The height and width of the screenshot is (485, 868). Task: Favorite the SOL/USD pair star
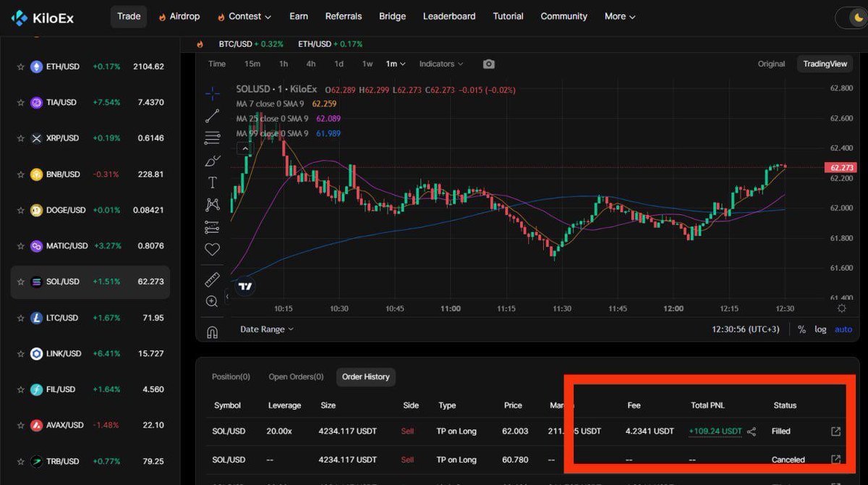21,282
